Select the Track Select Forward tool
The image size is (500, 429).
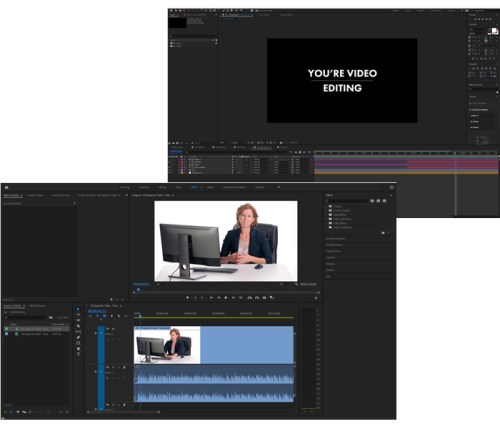(78, 314)
